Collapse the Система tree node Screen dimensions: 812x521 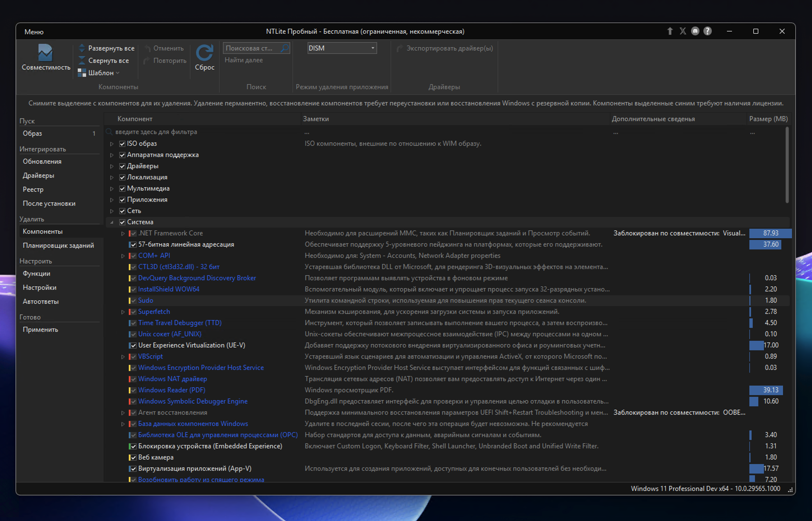(112, 222)
